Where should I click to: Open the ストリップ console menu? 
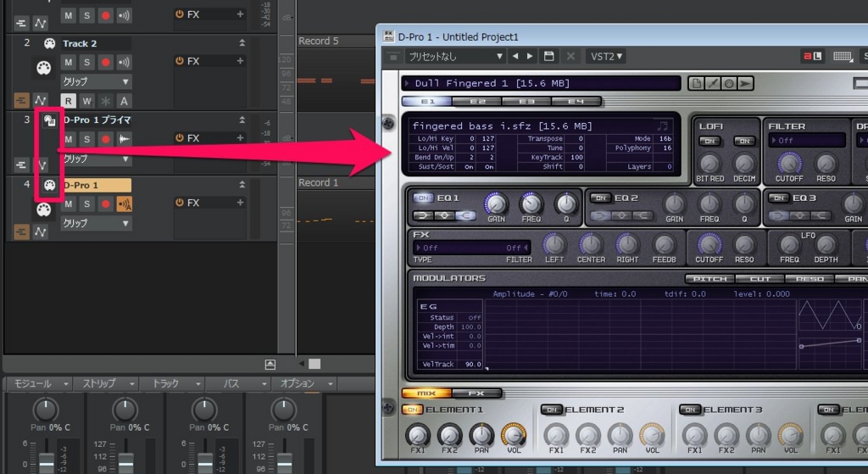108,383
